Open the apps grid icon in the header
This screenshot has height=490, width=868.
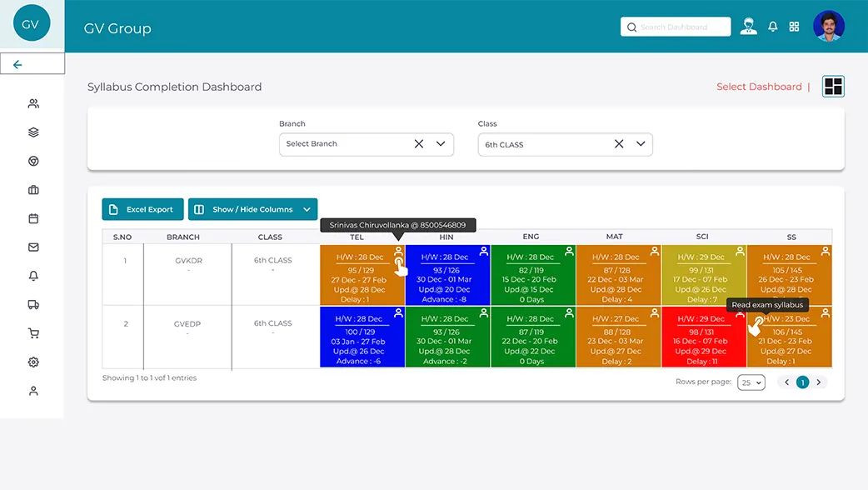[x=794, y=27]
